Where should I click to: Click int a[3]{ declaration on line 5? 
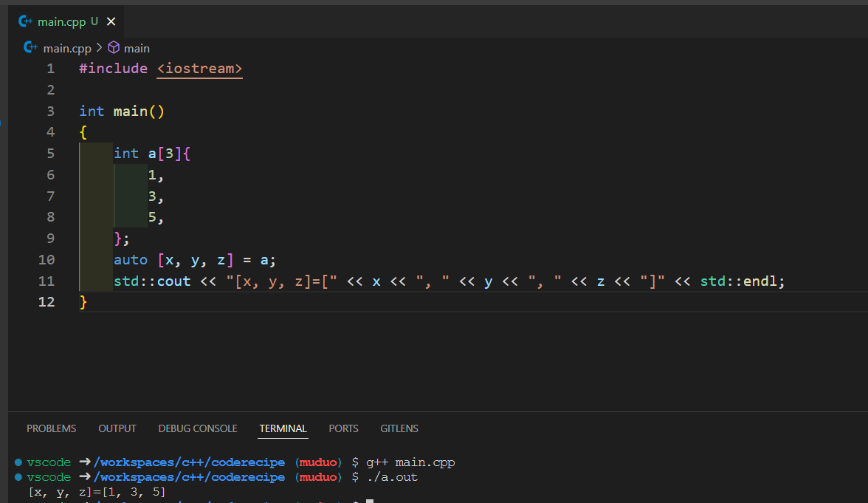(x=152, y=154)
